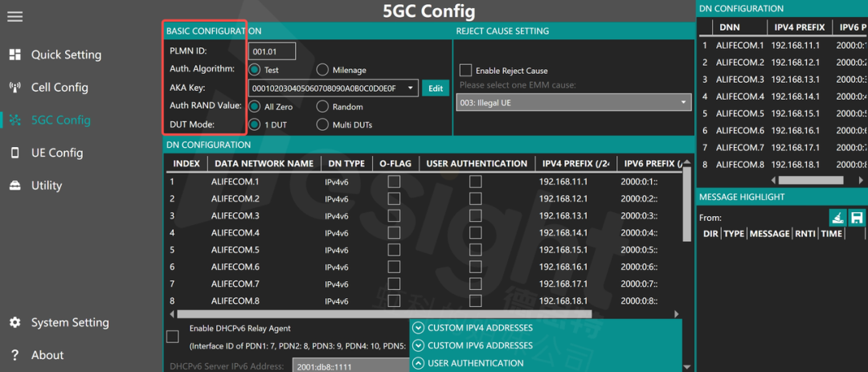The height and width of the screenshot is (372, 868).
Task: Select Milenage auth algorithm radio button
Action: click(x=322, y=70)
